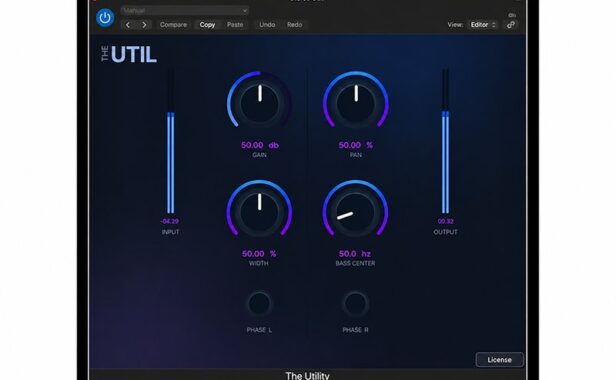
Task: Go to previous preset arrow
Action: pyautogui.click(x=128, y=25)
